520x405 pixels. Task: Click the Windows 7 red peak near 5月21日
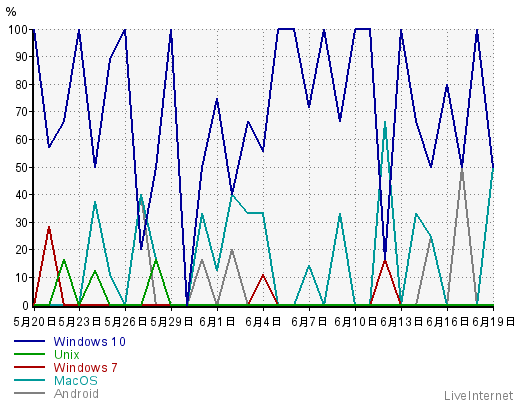49,227
